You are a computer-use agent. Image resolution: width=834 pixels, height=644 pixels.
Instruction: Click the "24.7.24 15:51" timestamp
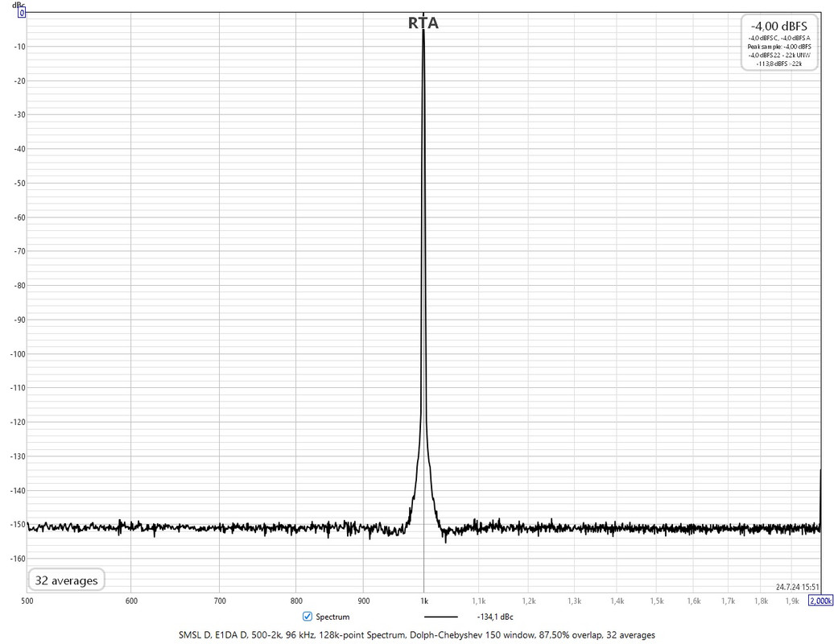797,587
